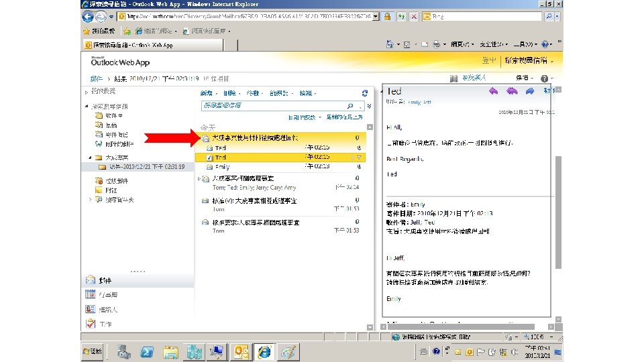
Task: Go back using the browser Back arrow
Action: click(x=87, y=16)
